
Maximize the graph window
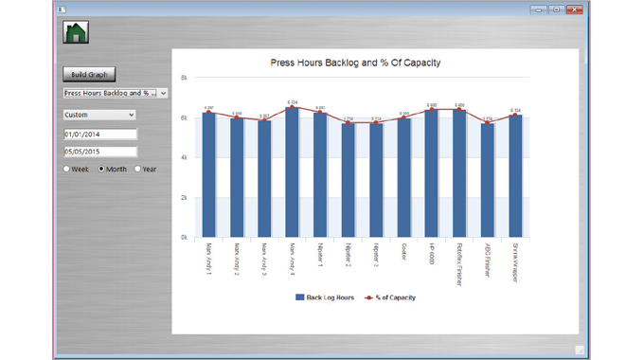click(x=556, y=9)
